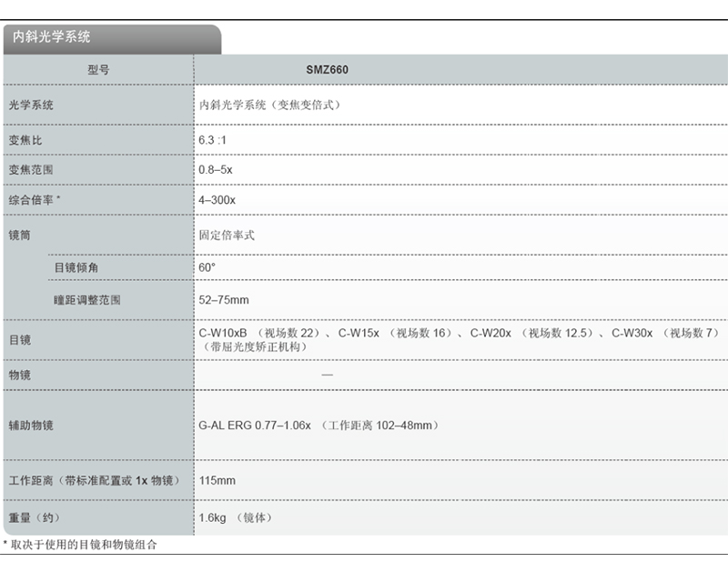The width and height of the screenshot is (728, 572).
Task: Select the 辅助物镜 row label
Action: [31, 426]
